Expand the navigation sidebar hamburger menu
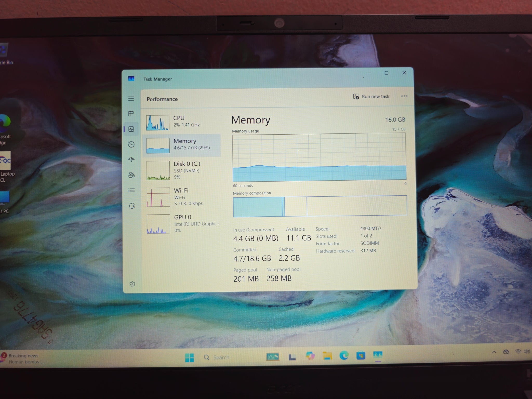This screenshot has width=532, height=399. [x=131, y=99]
